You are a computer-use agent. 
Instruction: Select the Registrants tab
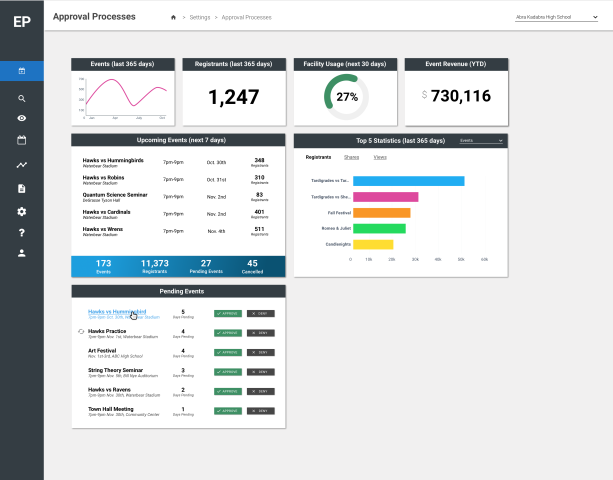(318, 158)
